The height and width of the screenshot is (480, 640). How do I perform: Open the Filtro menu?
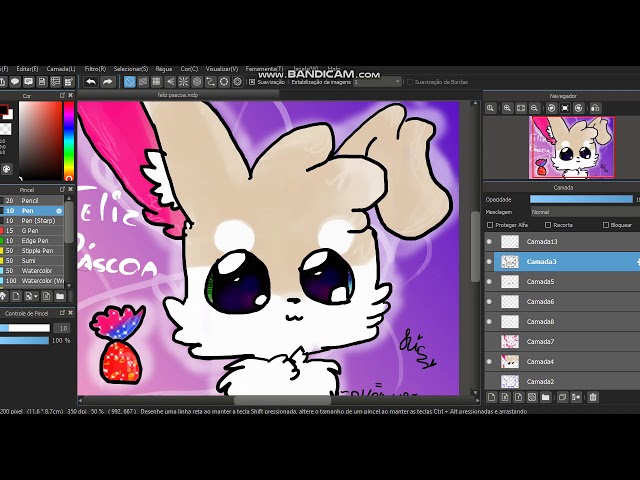(95, 69)
